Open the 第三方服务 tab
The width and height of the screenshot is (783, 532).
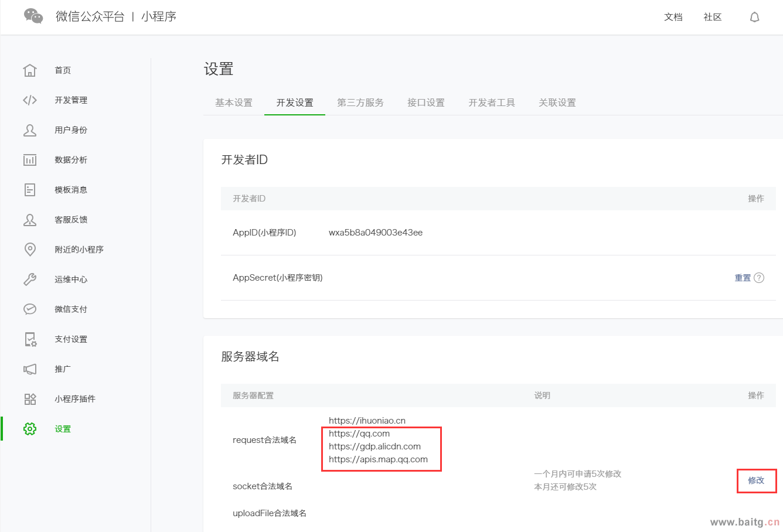click(x=360, y=102)
